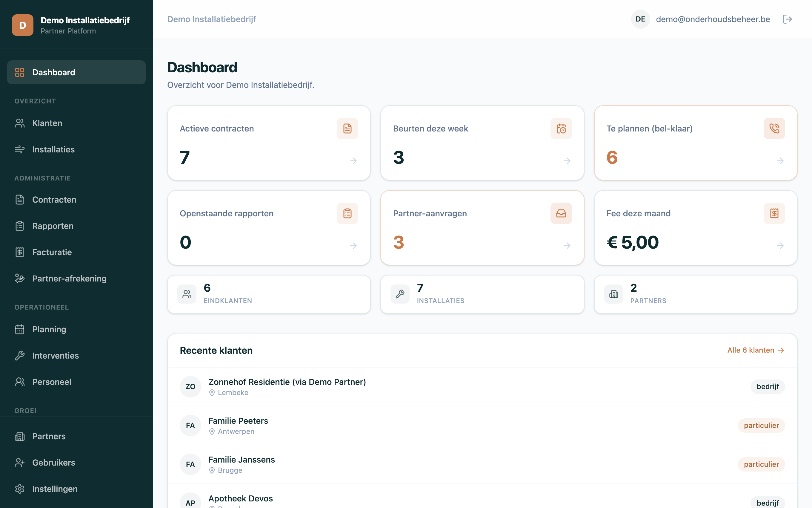Click the bedrijf badge for Zonnehof Residentie
Image resolution: width=812 pixels, height=508 pixels.
click(768, 387)
